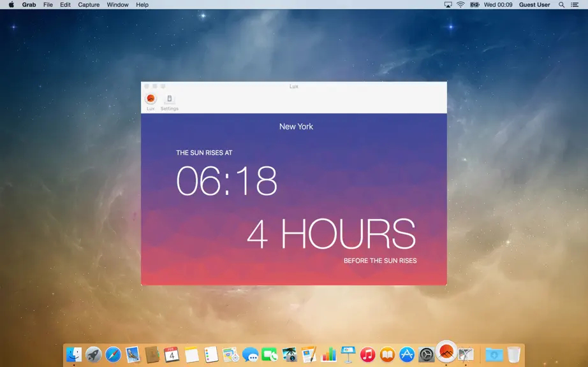This screenshot has width=588, height=367.
Task: Open the Settings pane in Lux
Action: 169,102
